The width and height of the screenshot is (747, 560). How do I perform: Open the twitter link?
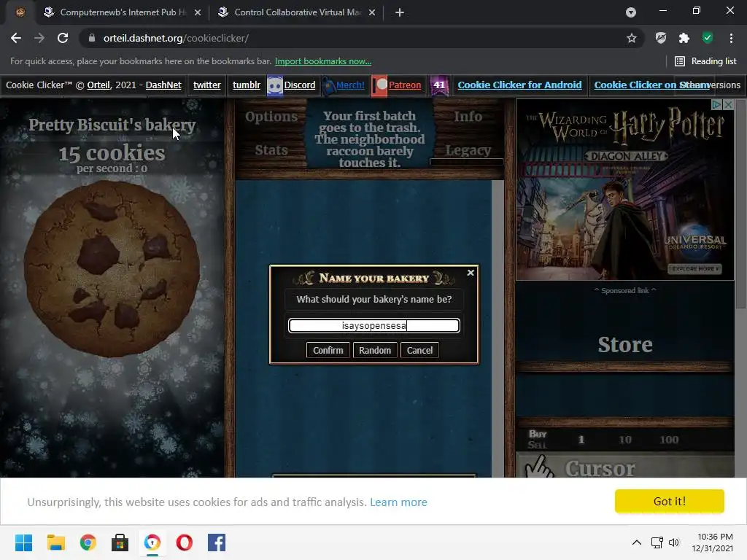click(206, 85)
